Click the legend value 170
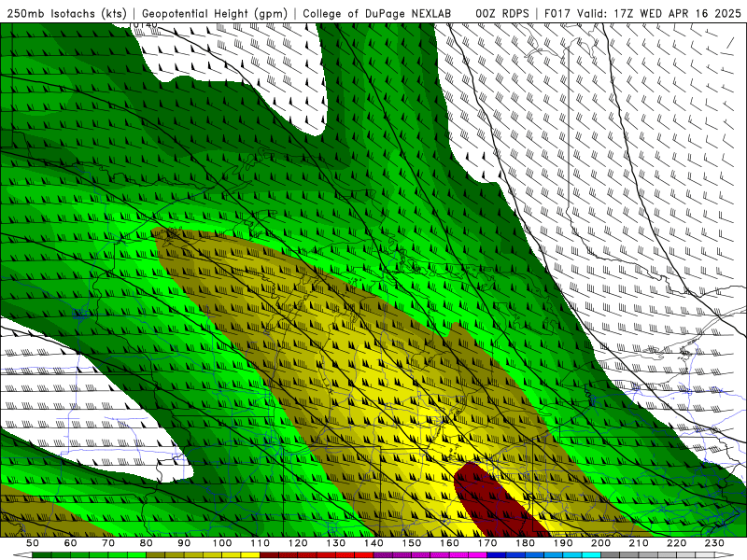The image size is (747, 560). (487, 543)
